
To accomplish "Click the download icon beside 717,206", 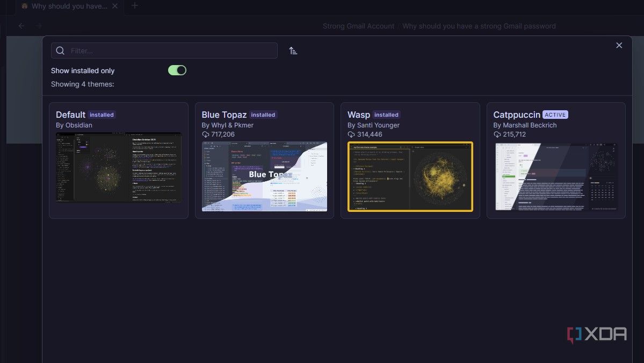I will coord(205,134).
